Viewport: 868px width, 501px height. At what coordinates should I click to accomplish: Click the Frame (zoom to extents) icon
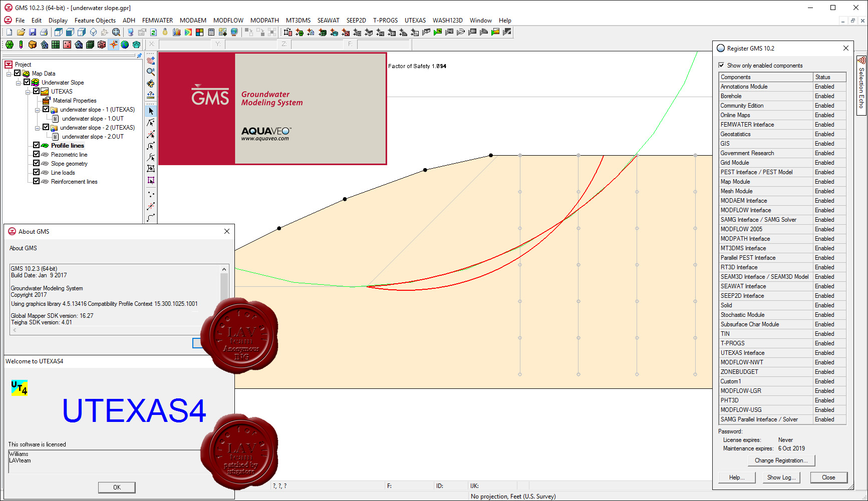(116, 32)
